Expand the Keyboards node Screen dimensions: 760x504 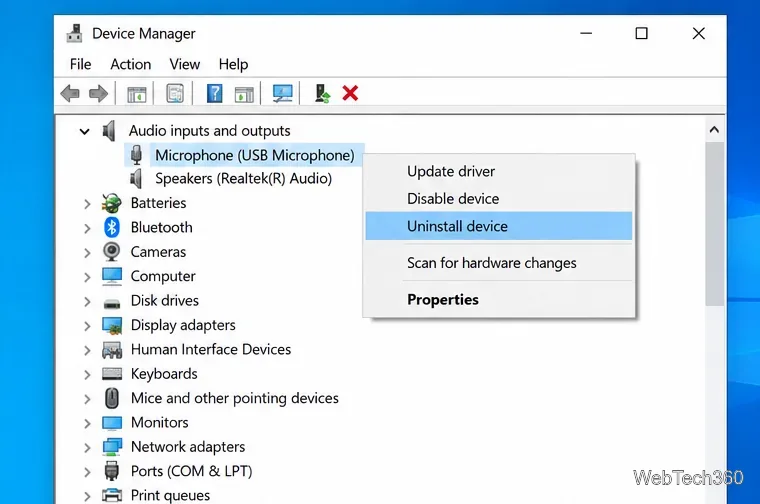pyautogui.click(x=87, y=375)
